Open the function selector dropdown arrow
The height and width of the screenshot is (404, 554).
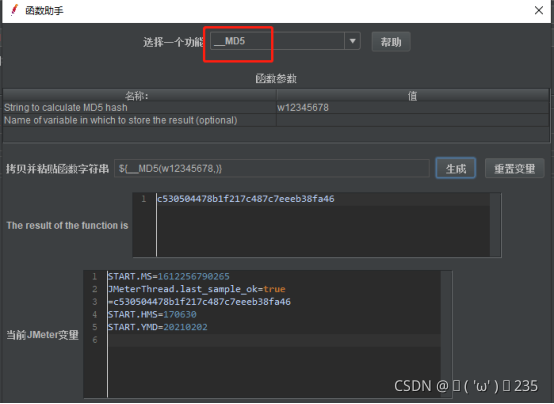352,41
